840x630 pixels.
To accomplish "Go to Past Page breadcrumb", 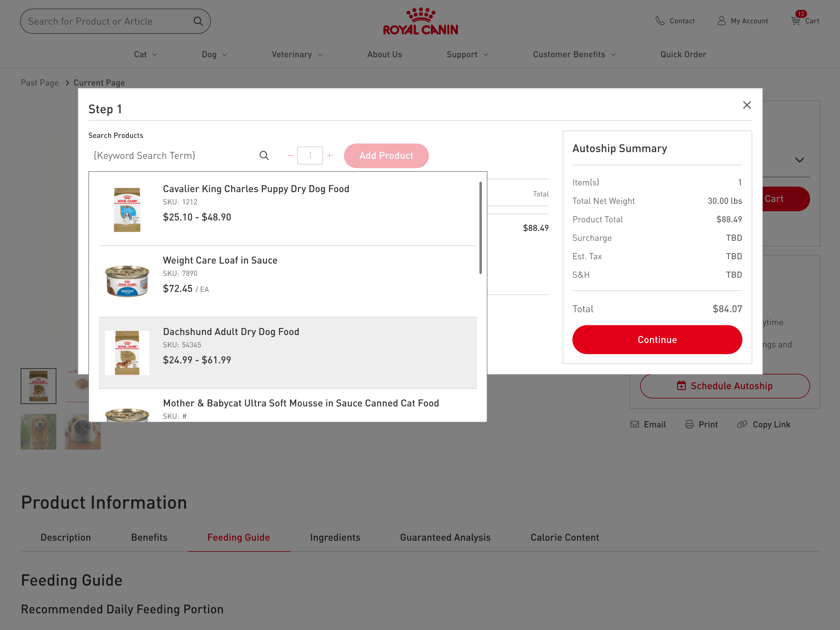I will click(39, 83).
